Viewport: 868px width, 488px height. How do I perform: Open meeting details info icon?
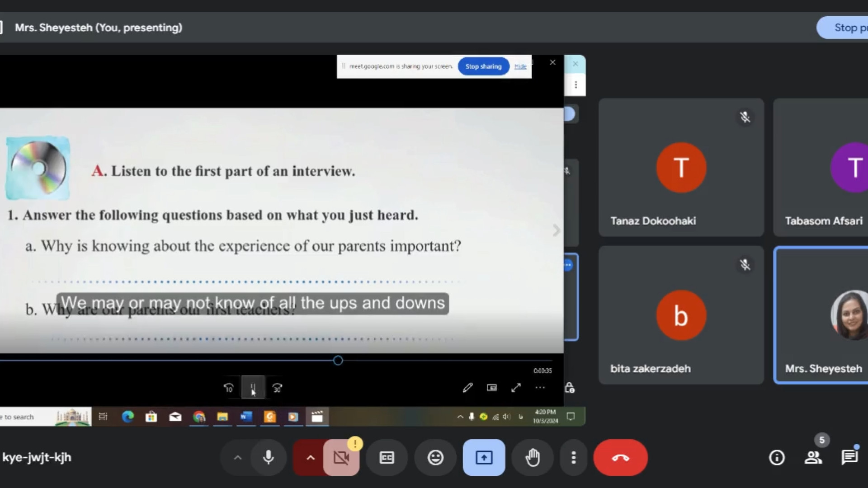coord(777,457)
